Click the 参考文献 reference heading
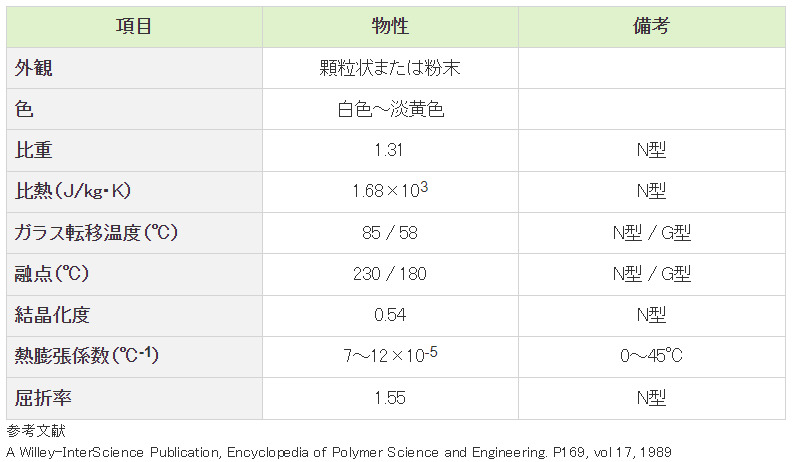Viewport: 792px width, 462px height. click(x=36, y=431)
